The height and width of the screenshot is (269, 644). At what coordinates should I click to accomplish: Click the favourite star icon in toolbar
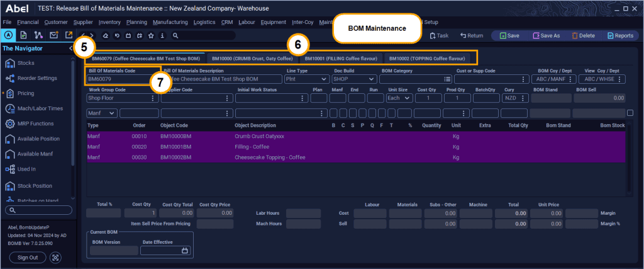[x=152, y=35]
